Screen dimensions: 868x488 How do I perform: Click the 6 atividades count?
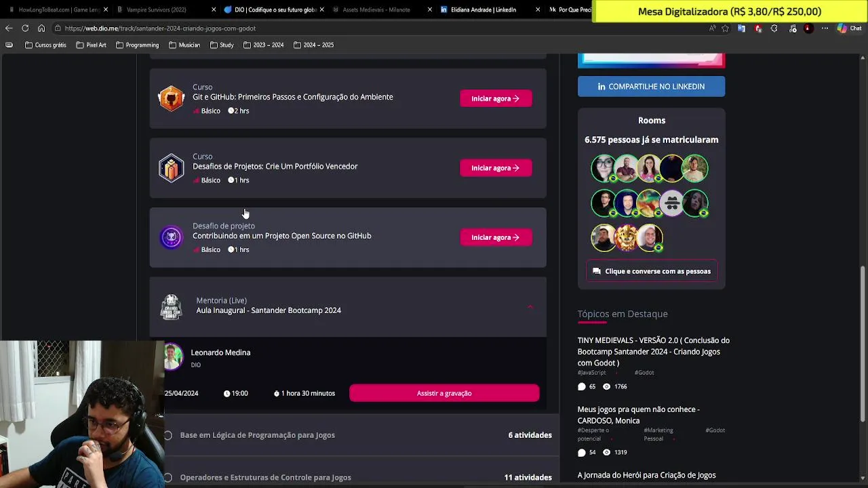point(530,435)
